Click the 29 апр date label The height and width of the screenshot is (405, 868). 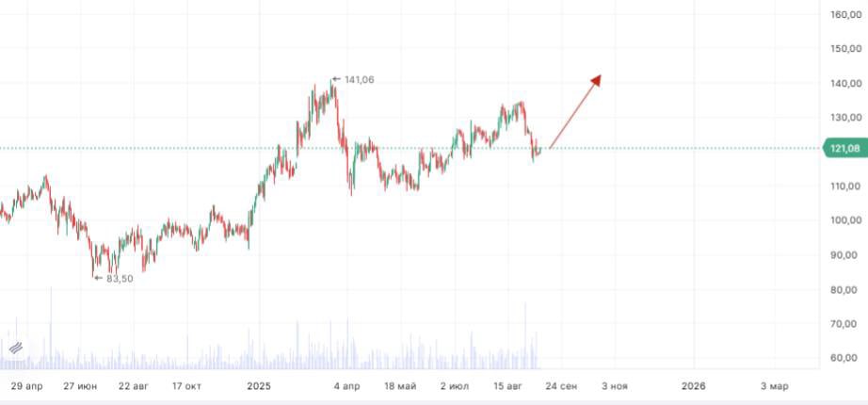pos(27,386)
